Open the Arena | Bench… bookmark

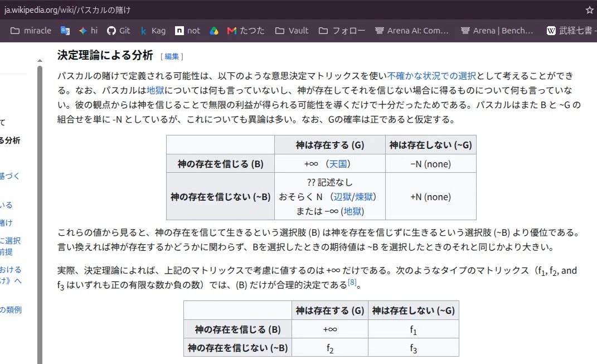pos(497,31)
